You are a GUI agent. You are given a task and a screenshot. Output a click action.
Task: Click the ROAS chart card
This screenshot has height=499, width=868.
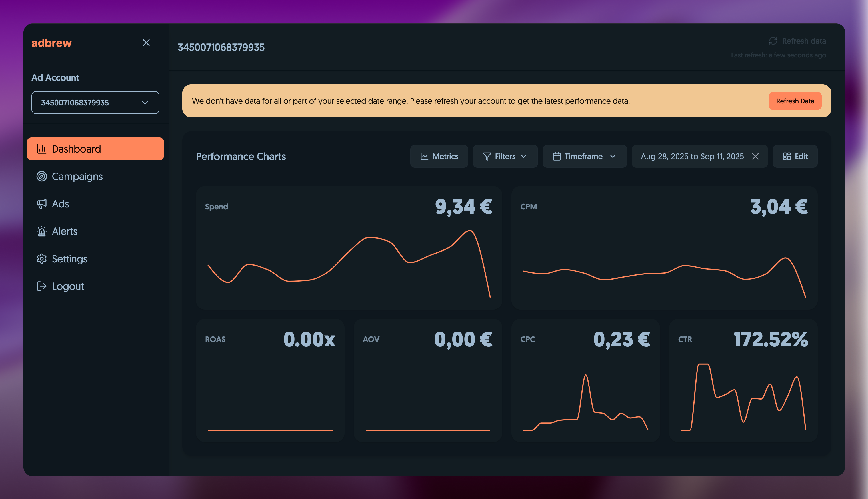270,380
